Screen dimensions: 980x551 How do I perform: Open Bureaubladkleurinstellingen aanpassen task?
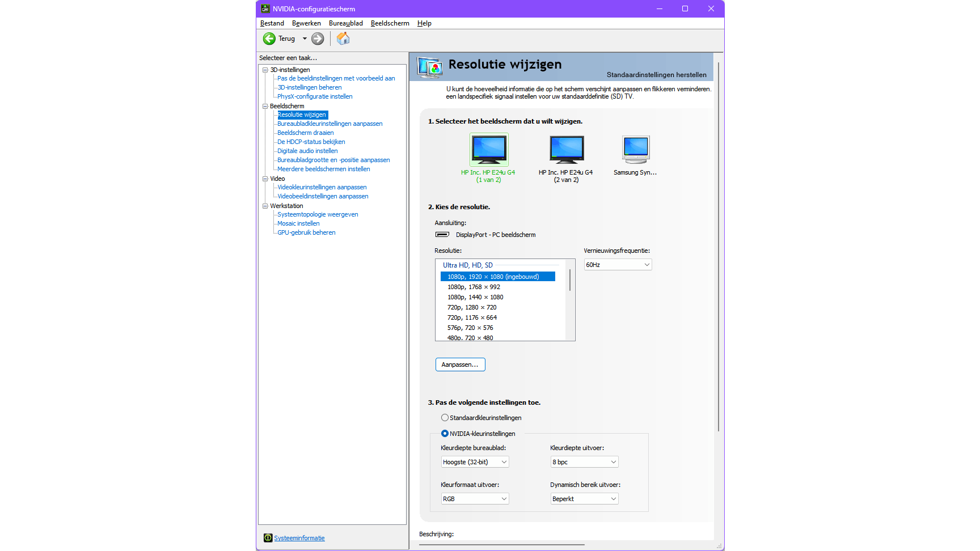click(330, 124)
